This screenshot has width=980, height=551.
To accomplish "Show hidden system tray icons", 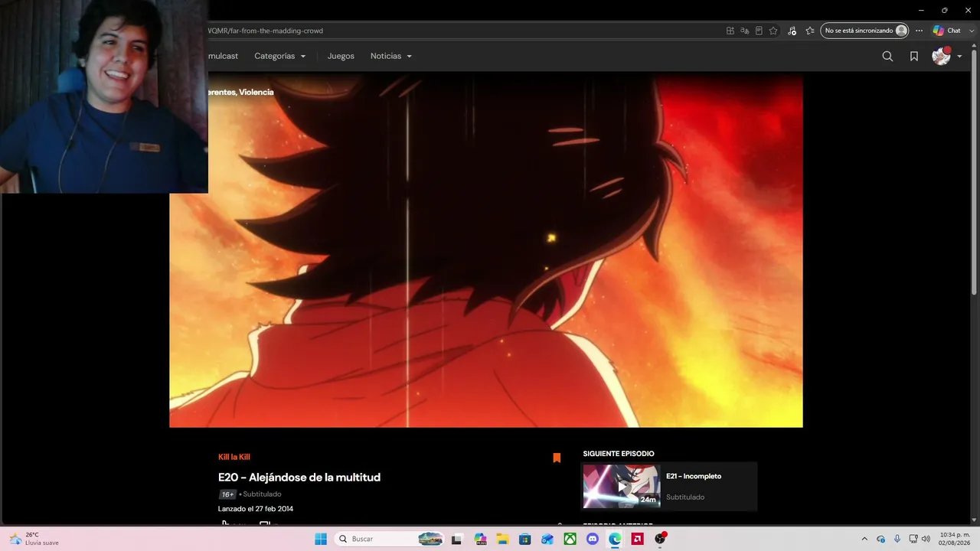I will (x=864, y=539).
